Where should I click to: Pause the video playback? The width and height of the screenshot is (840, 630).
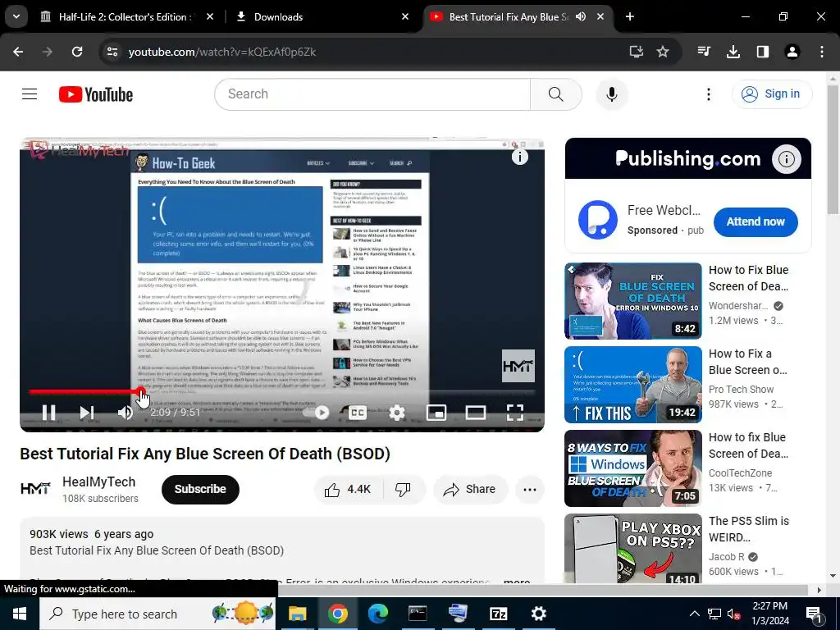click(48, 412)
